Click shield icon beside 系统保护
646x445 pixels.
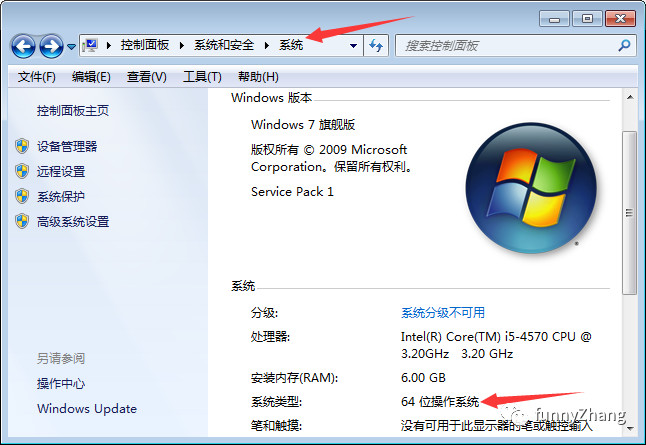22,197
